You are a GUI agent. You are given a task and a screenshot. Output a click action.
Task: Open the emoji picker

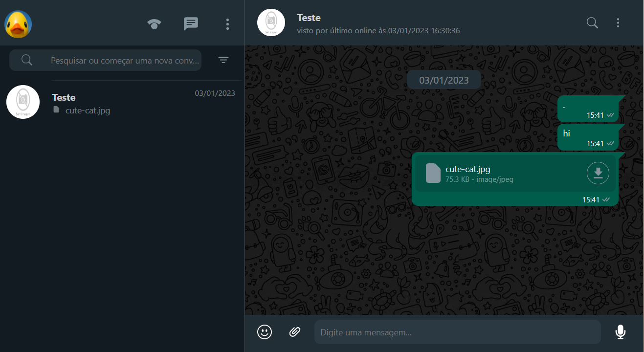(x=264, y=332)
